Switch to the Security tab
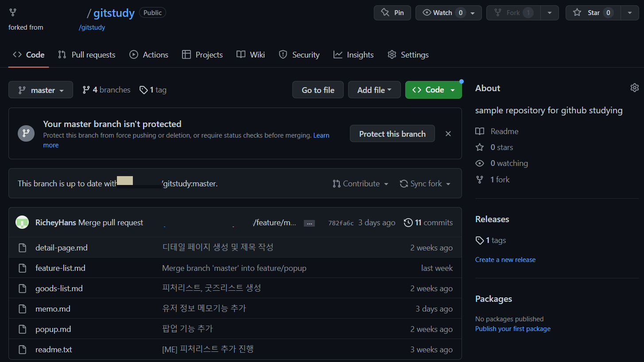The width and height of the screenshot is (644, 362). pos(299,55)
